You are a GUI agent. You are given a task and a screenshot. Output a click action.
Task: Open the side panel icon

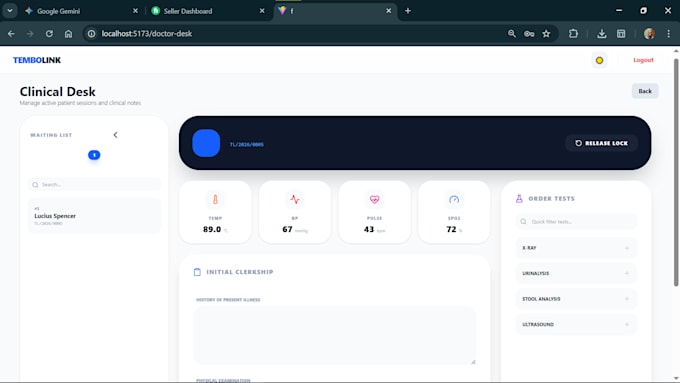621,34
